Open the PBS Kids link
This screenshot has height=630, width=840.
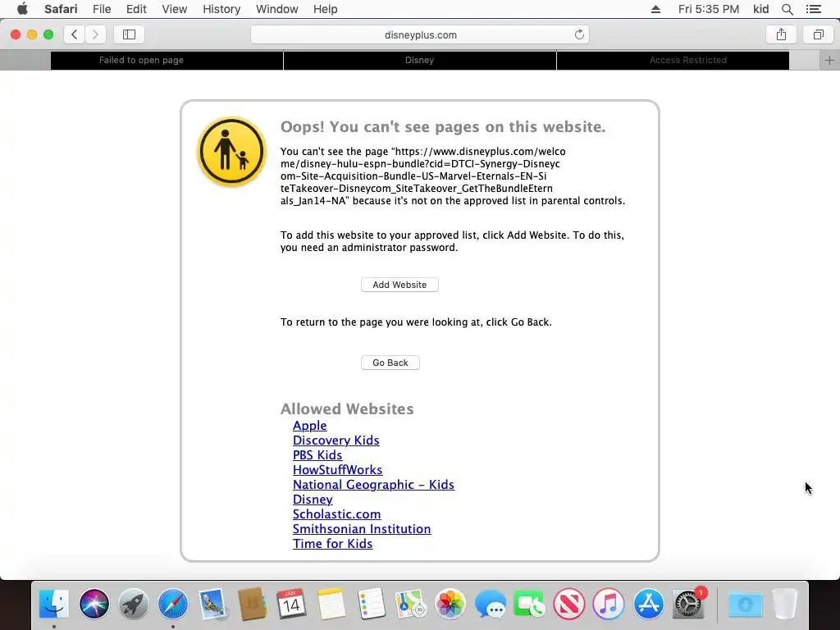[x=317, y=454]
